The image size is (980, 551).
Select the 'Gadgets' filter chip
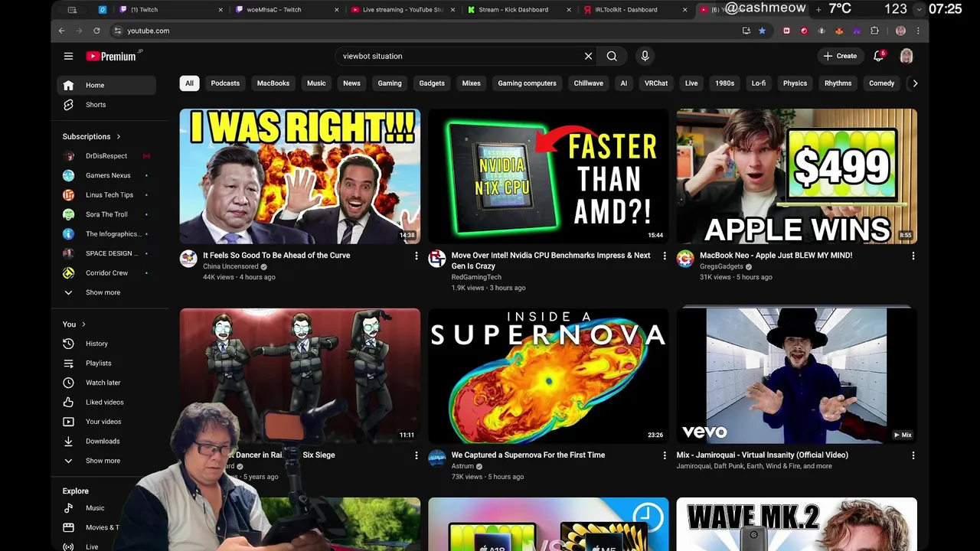[x=432, y=83]
